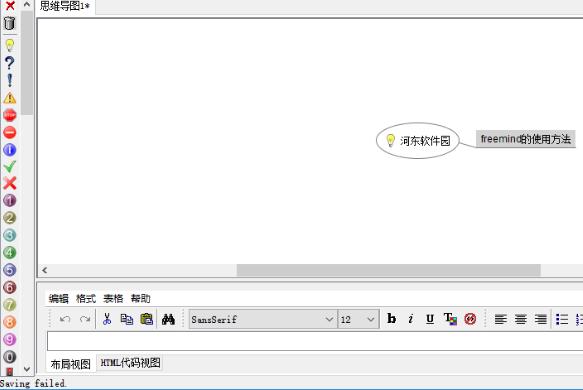This screenshot has width=583, height=390.
Task: Click inside the note text editing field
Action: tap(315, 341)
